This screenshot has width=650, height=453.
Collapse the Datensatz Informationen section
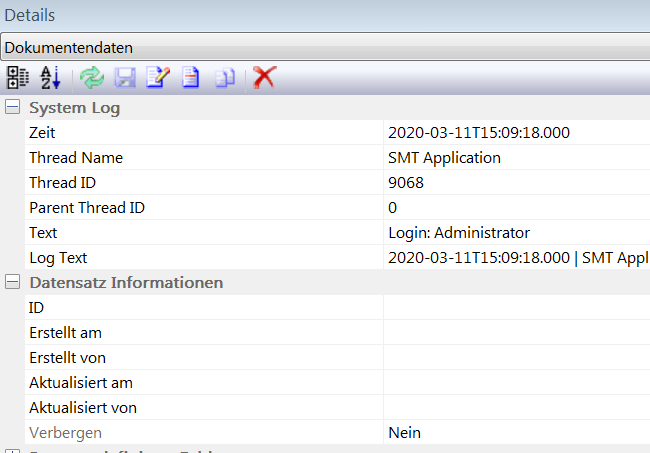pos(12,283)
